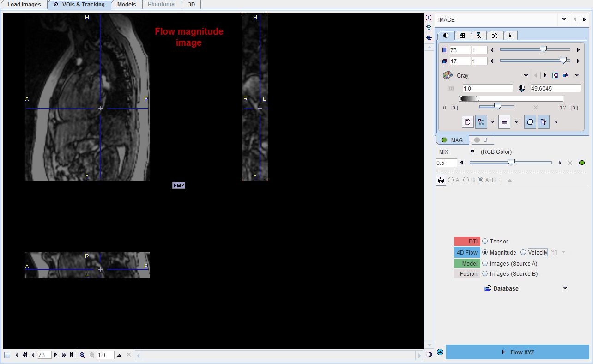Click the slice number field showing 73 in controls

coord(460,50)
